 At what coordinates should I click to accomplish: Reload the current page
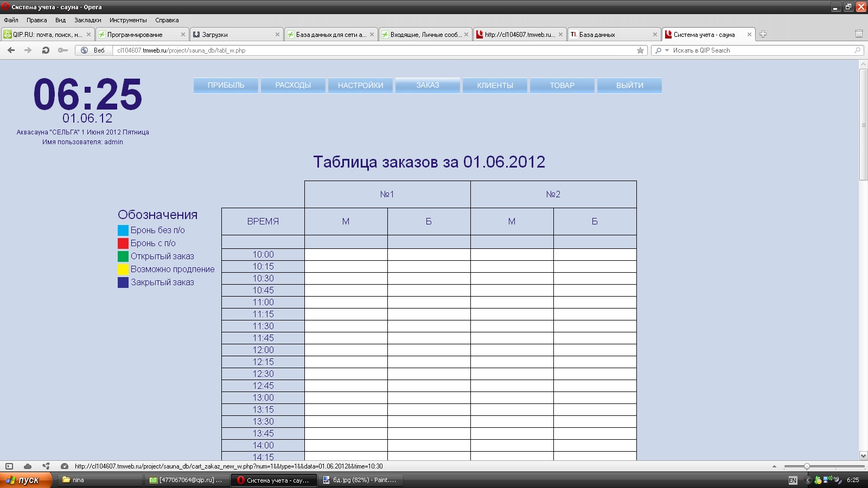point(46,50)
